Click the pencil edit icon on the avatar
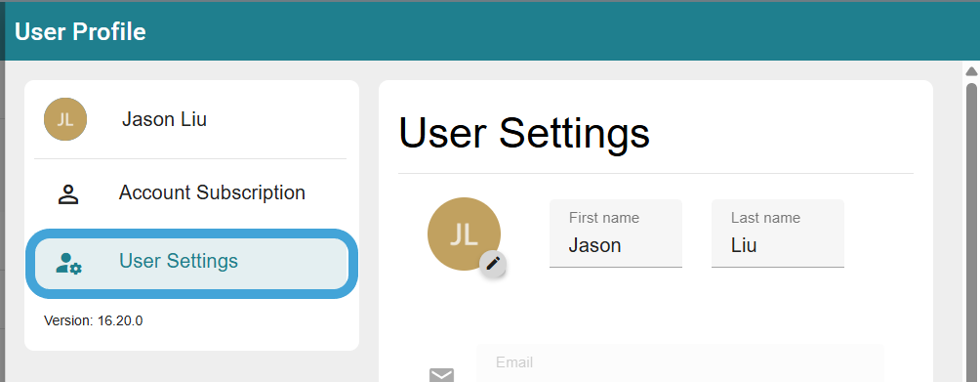The height and width of the screenshot is (382, 980). (493, 264)
